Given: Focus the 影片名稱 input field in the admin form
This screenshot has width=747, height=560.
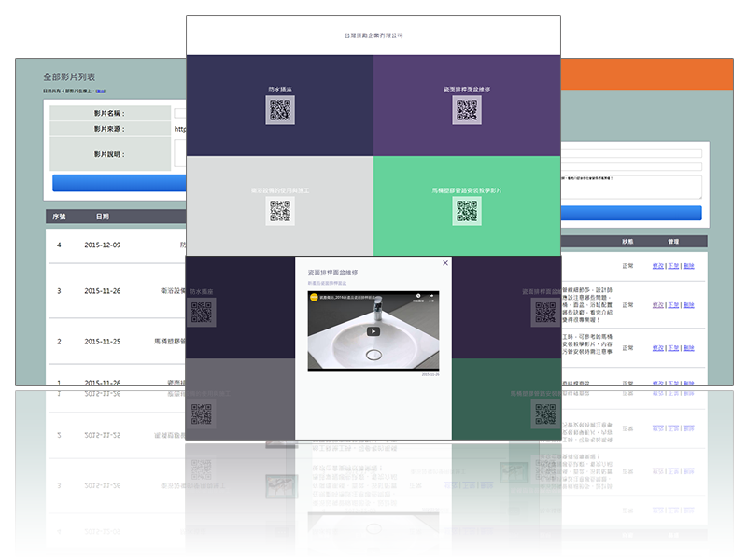Looking at the screenshot, I should [x=632, y=153].
